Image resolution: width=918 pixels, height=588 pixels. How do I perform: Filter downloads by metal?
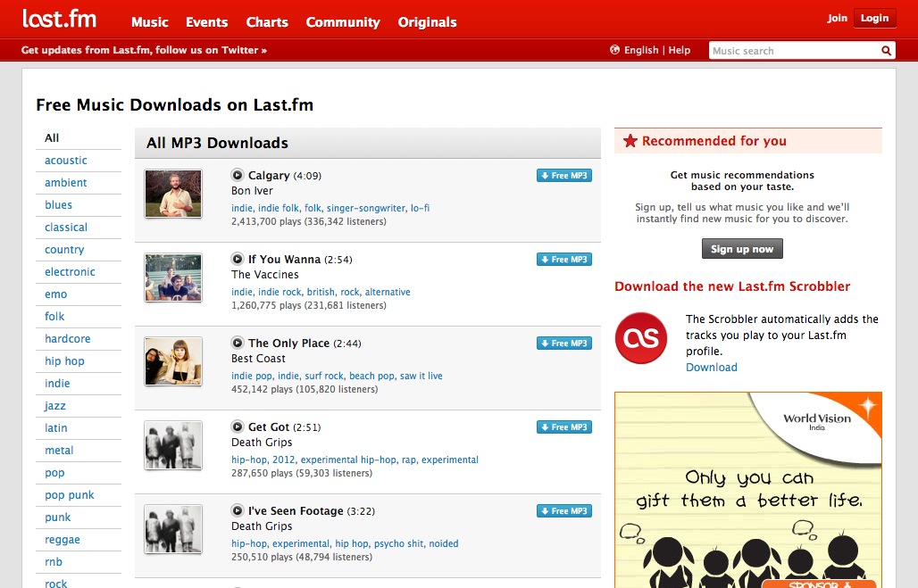pyautogui.click(x=59, y=451)
